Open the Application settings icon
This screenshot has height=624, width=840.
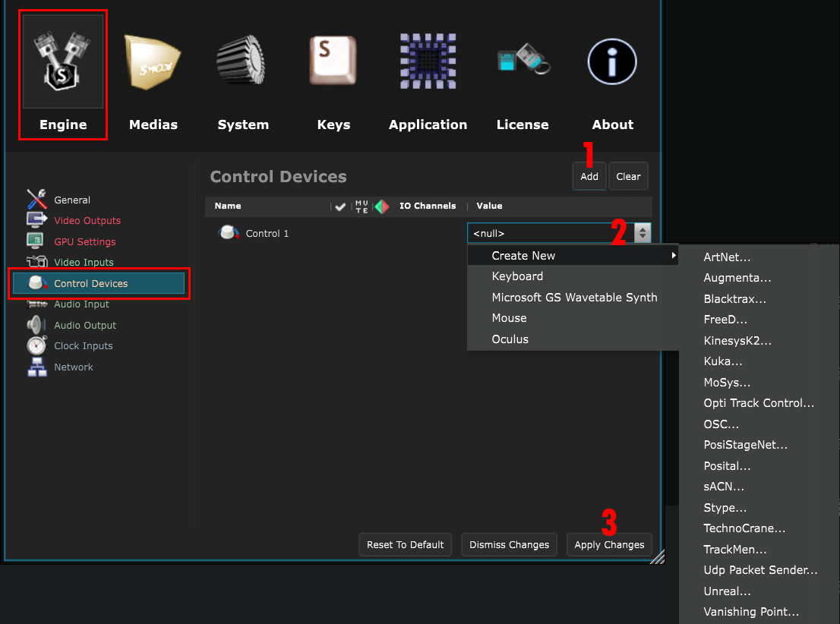pyautogui.click(x=428, y=62)
